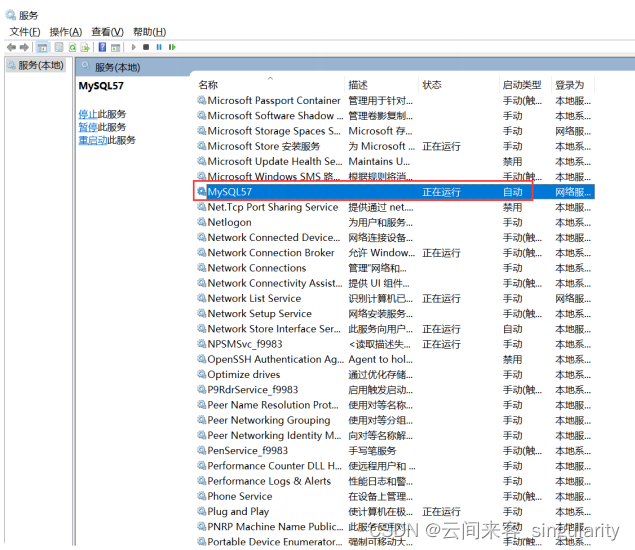This screenshot has width=635, height=550.
Task: Select Peer Name Resolution Protocol service
Action: [395, 405]
